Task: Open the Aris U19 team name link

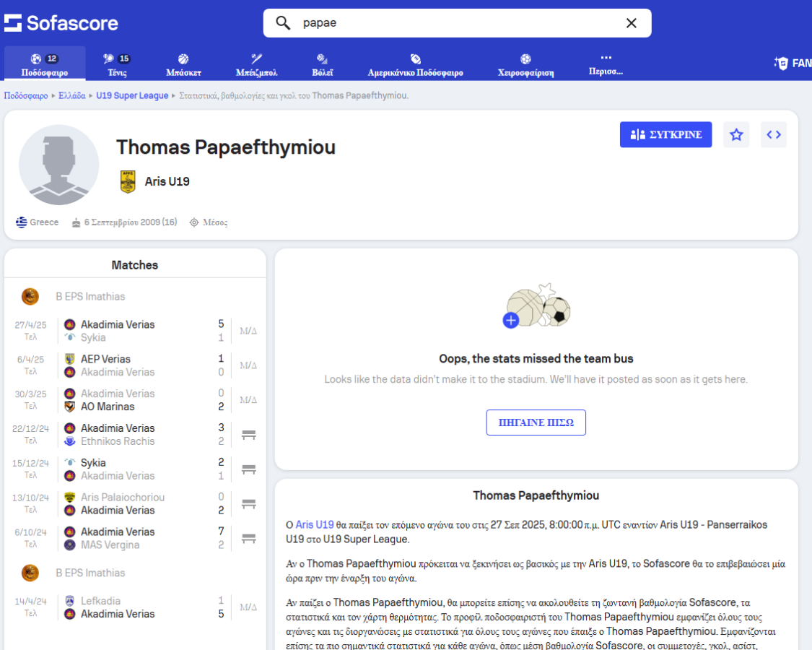Action: (167, 181)
